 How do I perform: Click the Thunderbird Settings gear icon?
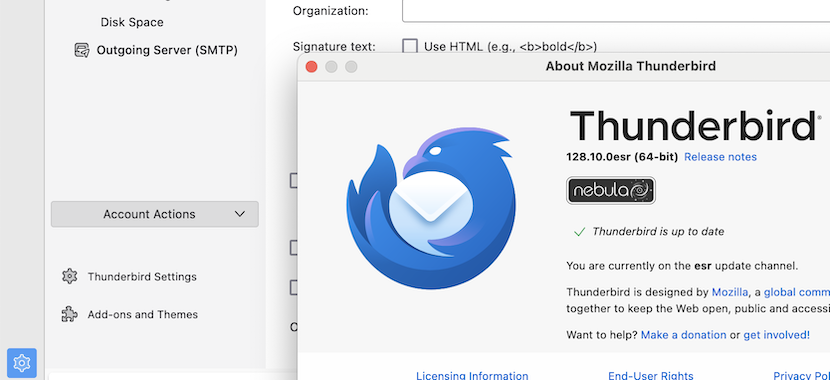click(x=69, y=276)
